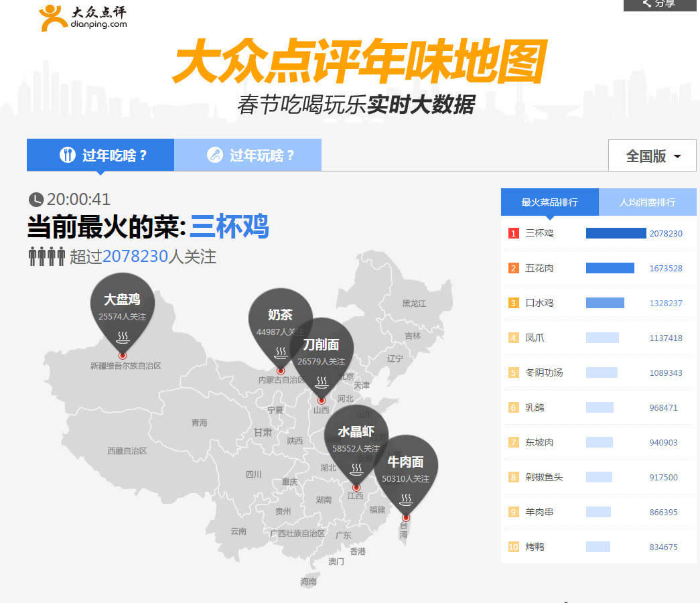Click rank 2 badge next to 五花肉
This screenshot has height=603, width=700.
pos(513,268)
